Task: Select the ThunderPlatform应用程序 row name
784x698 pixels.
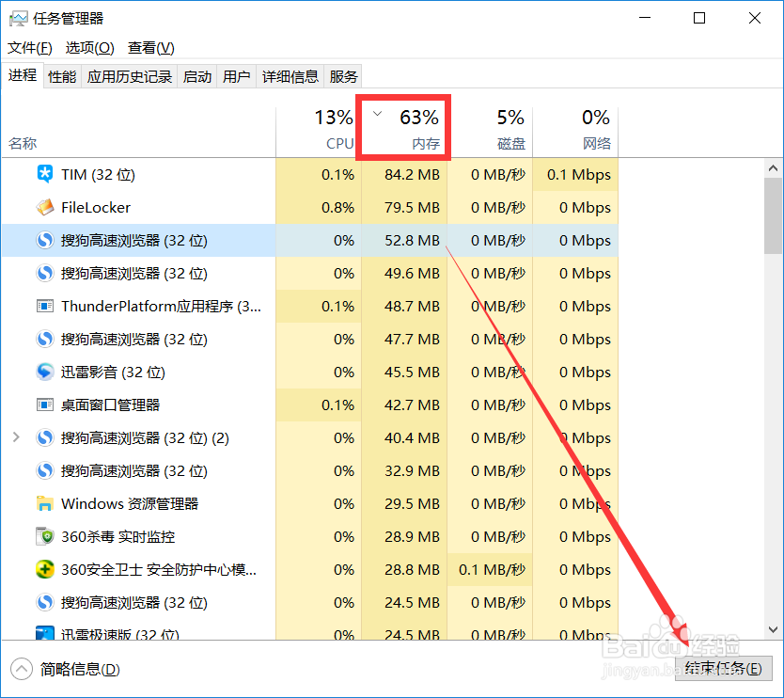Action: pos(161,306)
